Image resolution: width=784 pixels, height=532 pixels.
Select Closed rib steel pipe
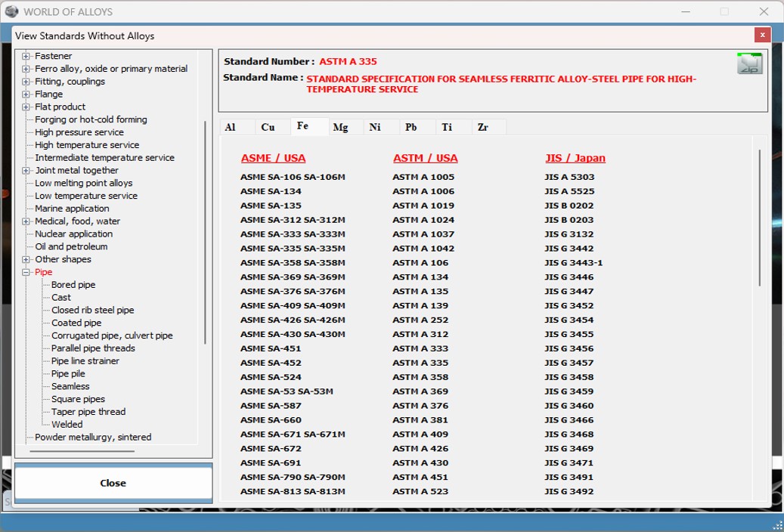93,310
